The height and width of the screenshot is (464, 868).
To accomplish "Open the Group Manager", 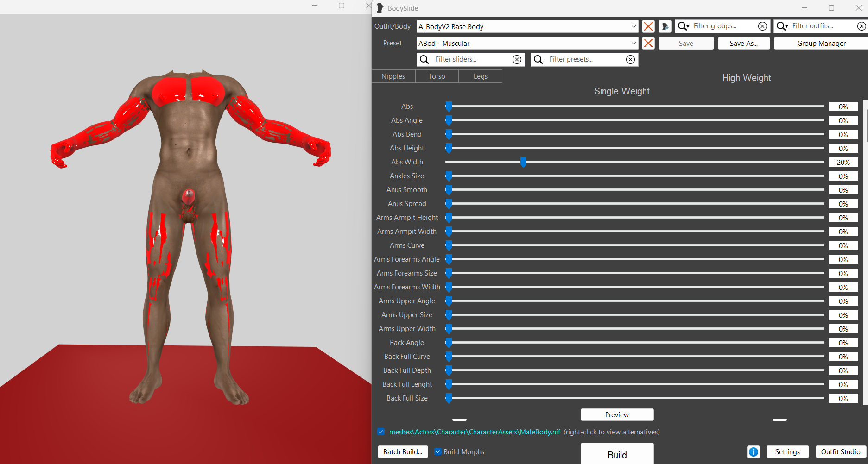I will 821,43.
